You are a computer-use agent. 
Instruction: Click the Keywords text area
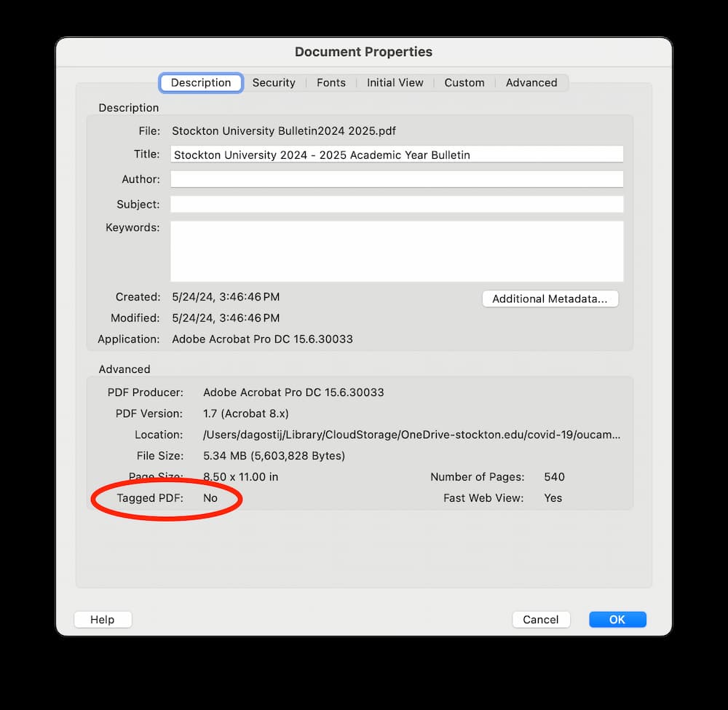click(397, 251)
